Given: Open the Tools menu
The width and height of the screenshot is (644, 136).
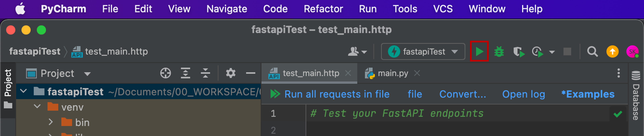Looking at the screenshot, I should point(405,9).
